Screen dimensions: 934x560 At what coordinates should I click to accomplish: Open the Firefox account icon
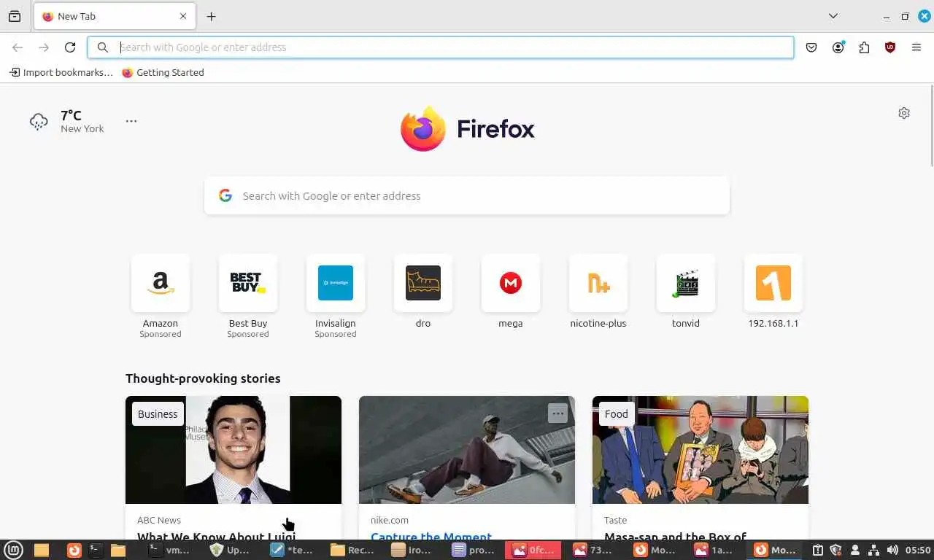(838, 47)
